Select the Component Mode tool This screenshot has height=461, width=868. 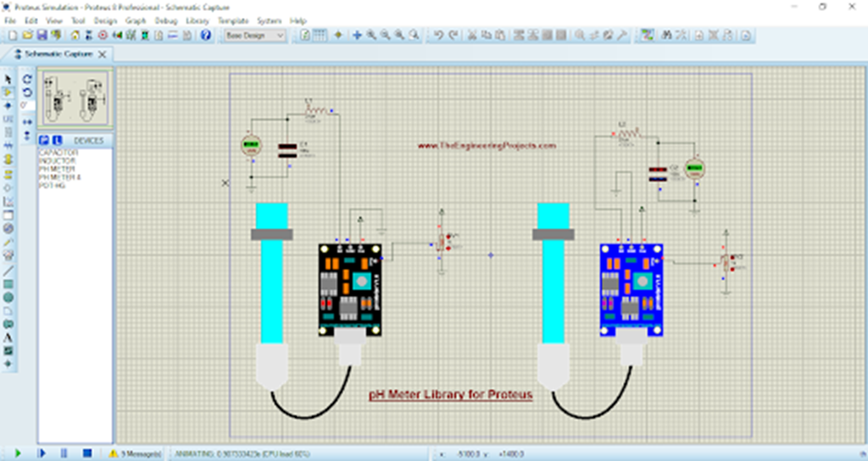[8, 92]
